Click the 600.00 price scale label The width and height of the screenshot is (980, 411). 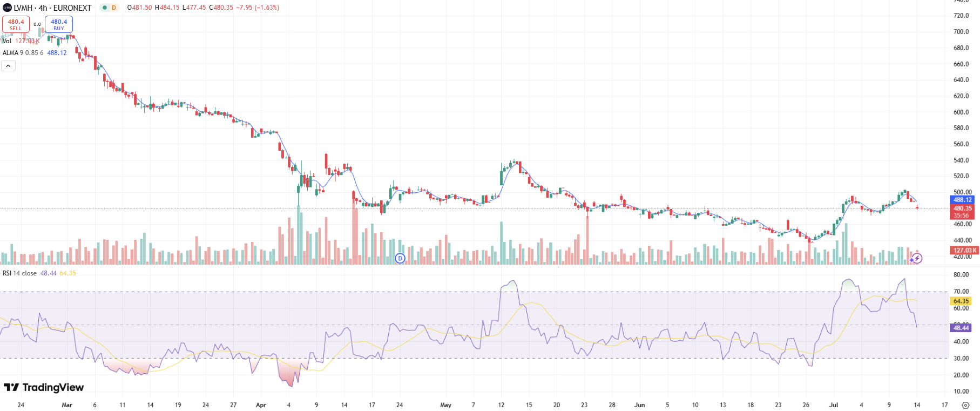[961, 112]
